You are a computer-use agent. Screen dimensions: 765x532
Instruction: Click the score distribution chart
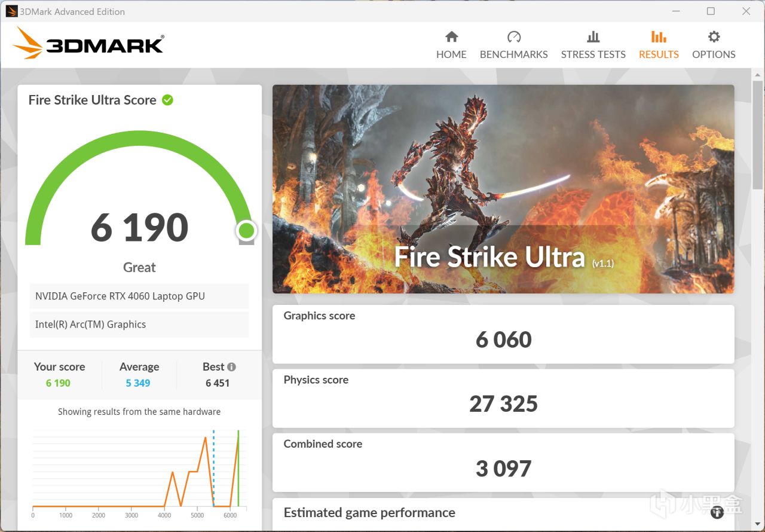click(139, 473)
